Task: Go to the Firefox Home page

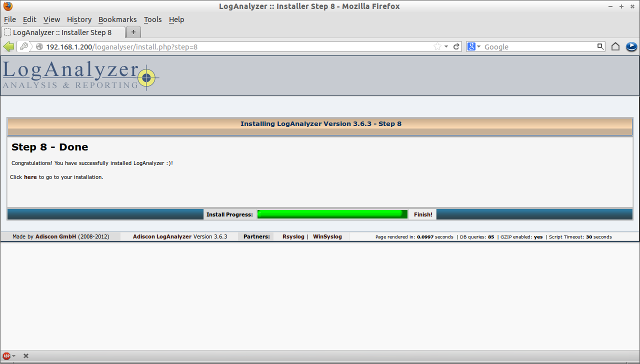Action: 615,46
